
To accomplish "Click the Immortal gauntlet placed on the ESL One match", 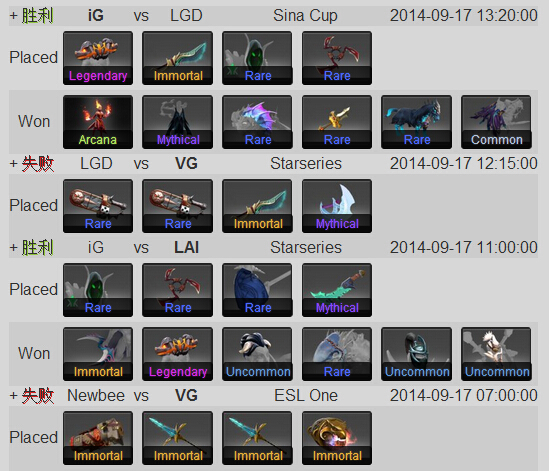I will pos(98,438).
